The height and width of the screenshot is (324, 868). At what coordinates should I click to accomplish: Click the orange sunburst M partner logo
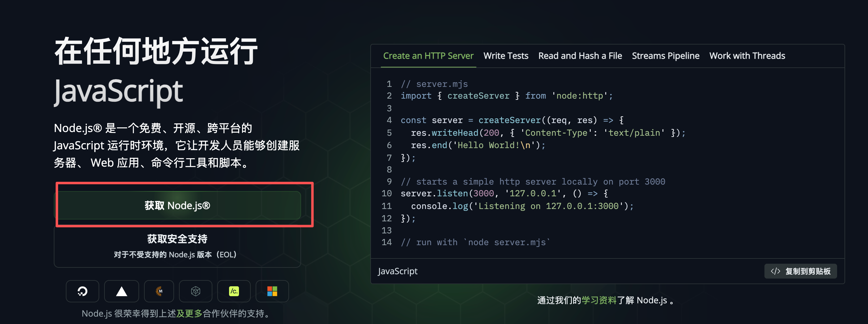[159, 291]
